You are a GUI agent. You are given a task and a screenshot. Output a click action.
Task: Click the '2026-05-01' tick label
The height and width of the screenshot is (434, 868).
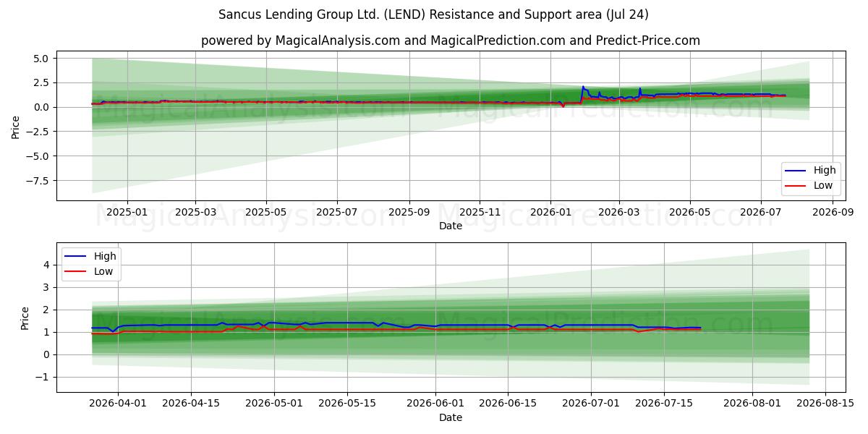(275, 404)
